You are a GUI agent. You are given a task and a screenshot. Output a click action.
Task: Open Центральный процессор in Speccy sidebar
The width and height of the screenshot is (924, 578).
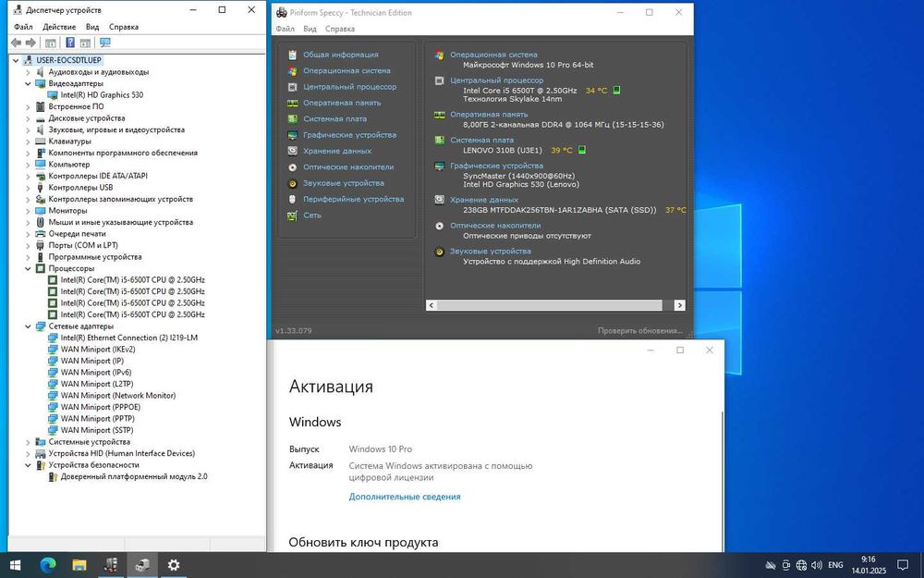click(349, 87)
